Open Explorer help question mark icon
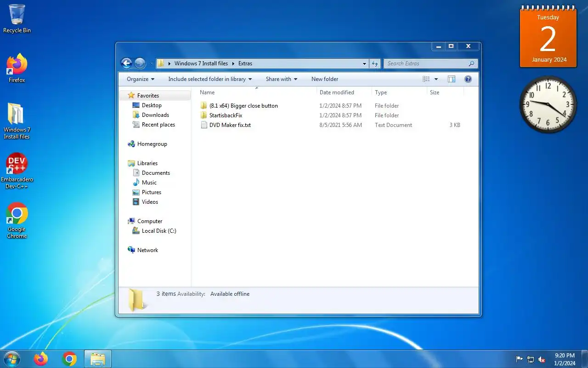This screenshot has width=588, height=368. [468, 79]
